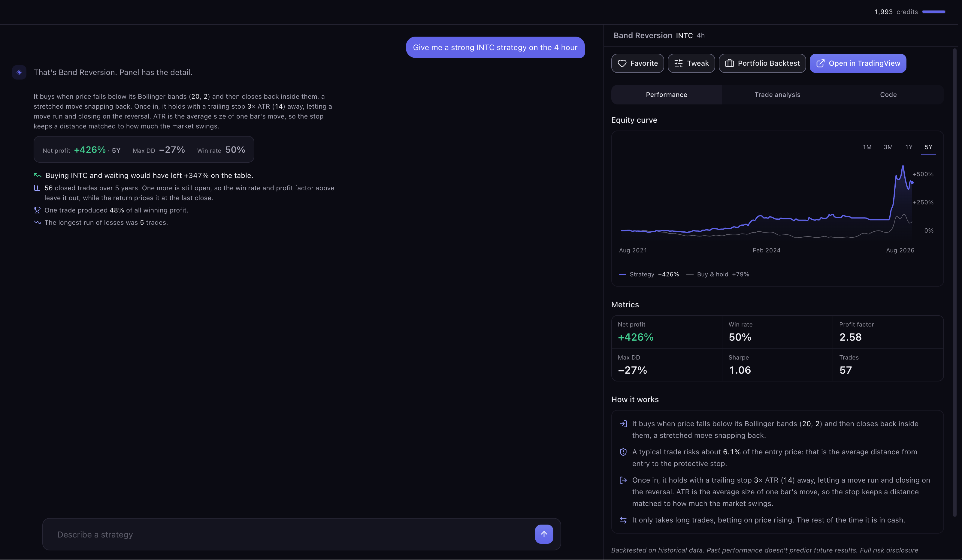This screenshot has width=962, height=560.
Task: Click the right panel scrollbar
Action: click(x=954, y=282)
